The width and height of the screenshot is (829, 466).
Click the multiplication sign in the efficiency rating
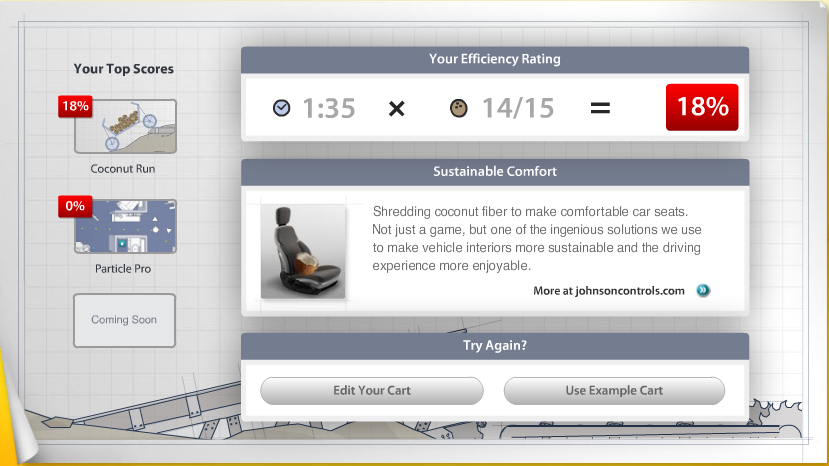pyautogui.click(x=397, y=108)
